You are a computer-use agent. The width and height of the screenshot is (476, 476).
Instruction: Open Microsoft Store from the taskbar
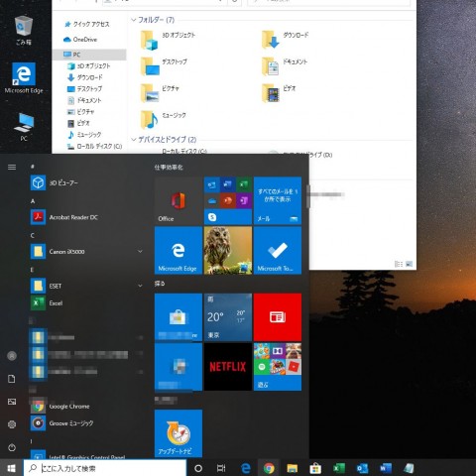point(315,468)
